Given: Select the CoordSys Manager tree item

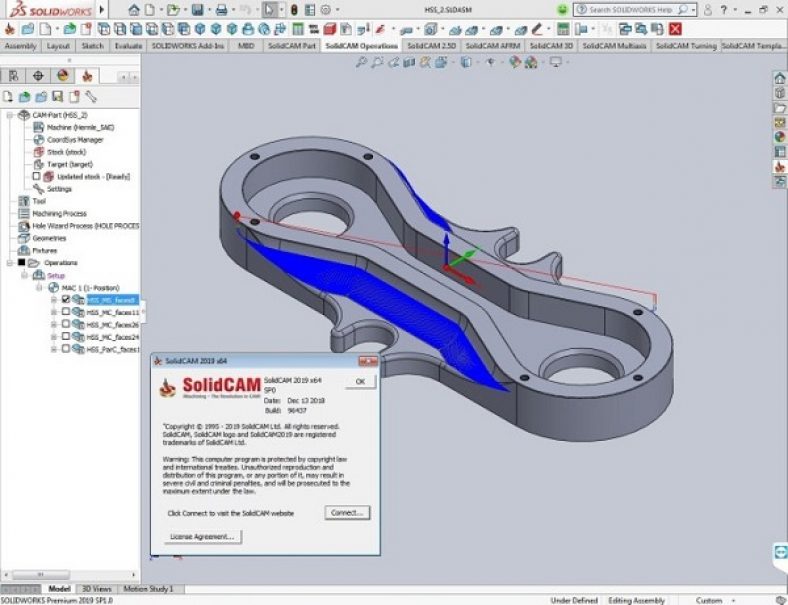Looking at the screenshot, I should pyautogui.click(x=75, y=140).
